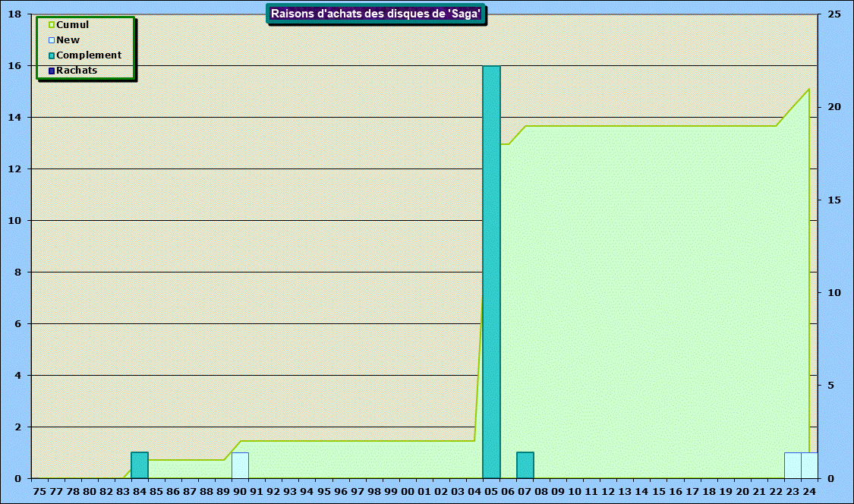The image size is (854, 504).
Task: Click the right axis value 25
Action: click(x=834, y=14)
